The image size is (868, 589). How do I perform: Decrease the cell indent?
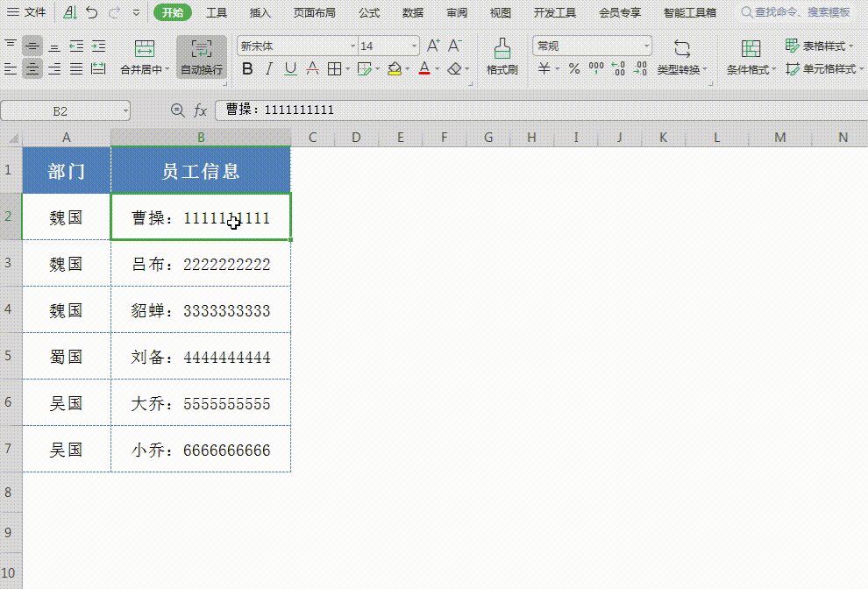76,46
